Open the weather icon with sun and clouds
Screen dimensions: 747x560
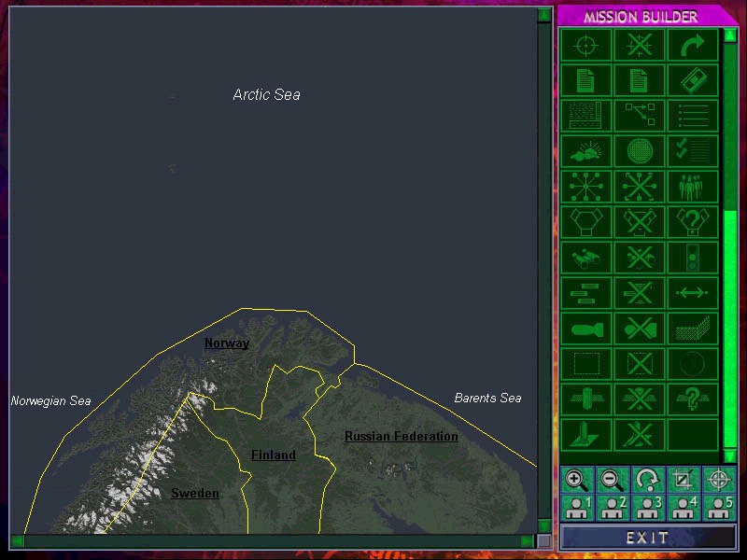tap(585, 151)
